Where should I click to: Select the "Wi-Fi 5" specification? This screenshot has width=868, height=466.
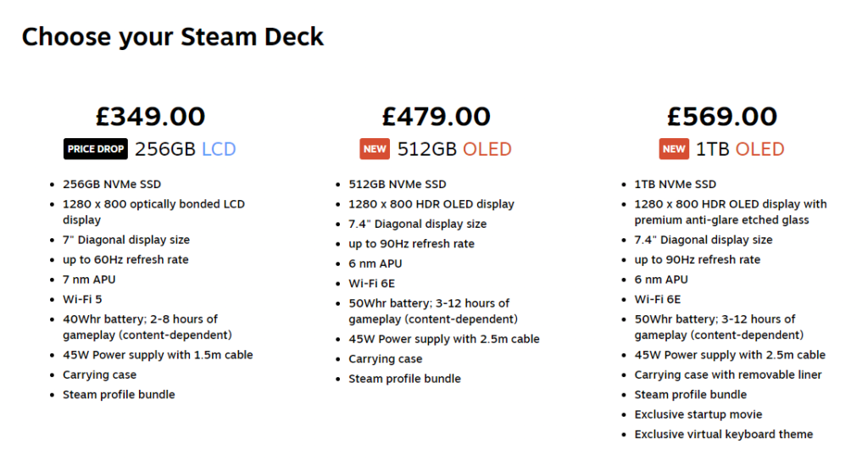pyautogui.click(x=82, y=299)
